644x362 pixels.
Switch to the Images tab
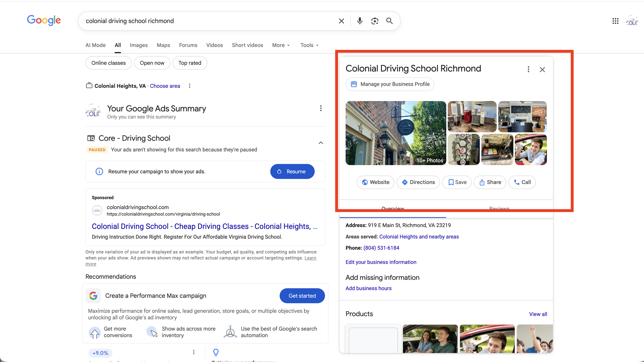(x=139, y=45)
